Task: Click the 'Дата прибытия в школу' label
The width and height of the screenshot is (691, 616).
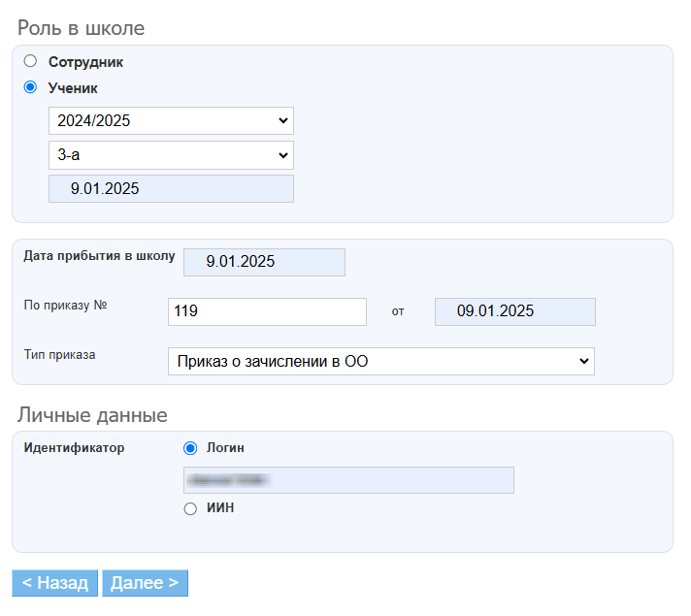Action: 99,257
